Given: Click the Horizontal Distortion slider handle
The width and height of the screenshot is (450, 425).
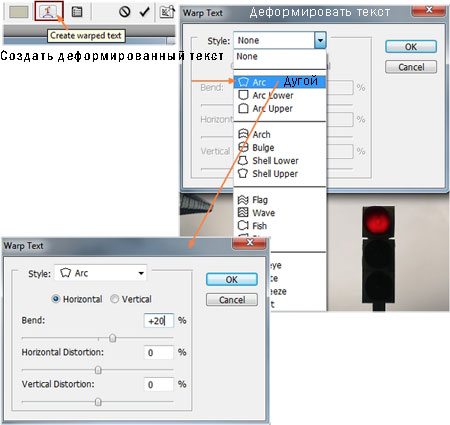Looking at the screenshot, I should pyautogui.click(x=98, y=370).
